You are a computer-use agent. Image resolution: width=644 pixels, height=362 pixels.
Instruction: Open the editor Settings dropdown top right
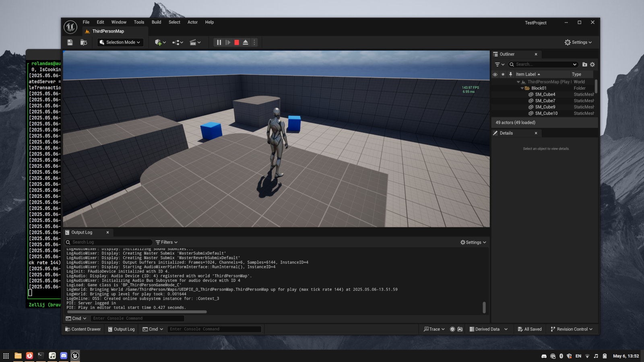(578, 42)
